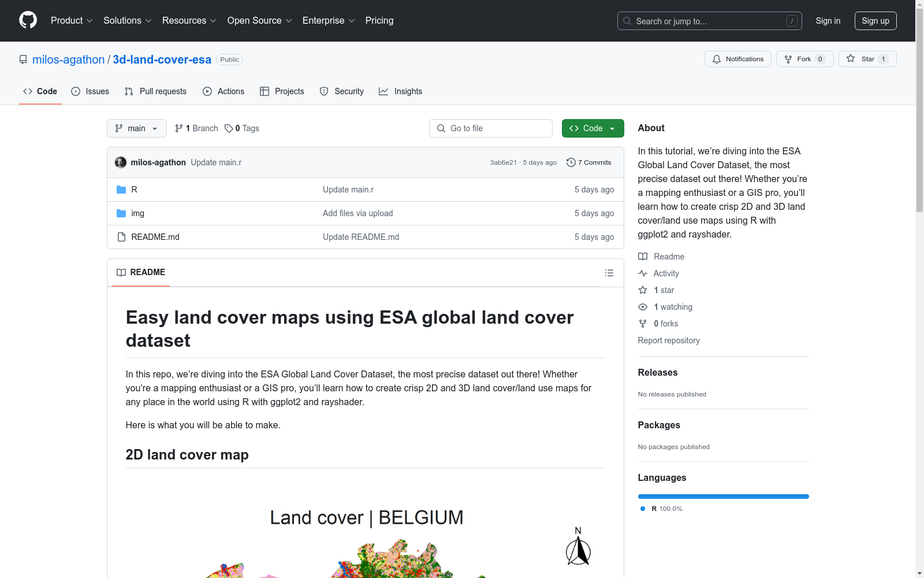Click the star icon beside 1 star
Screen dimensions: 924x578
point(643,290)
